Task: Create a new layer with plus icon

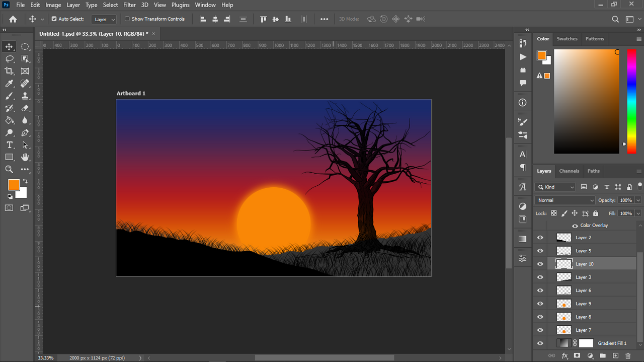Action: point(615,356)
